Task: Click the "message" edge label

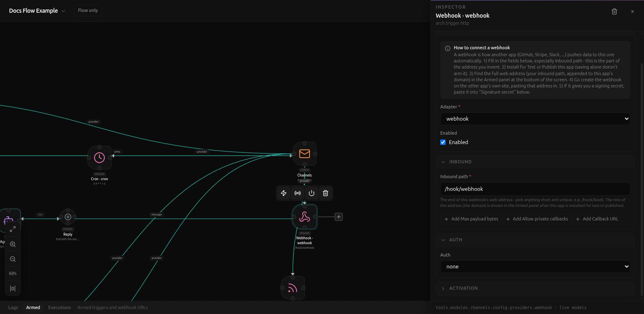Action: click(156, 215)
